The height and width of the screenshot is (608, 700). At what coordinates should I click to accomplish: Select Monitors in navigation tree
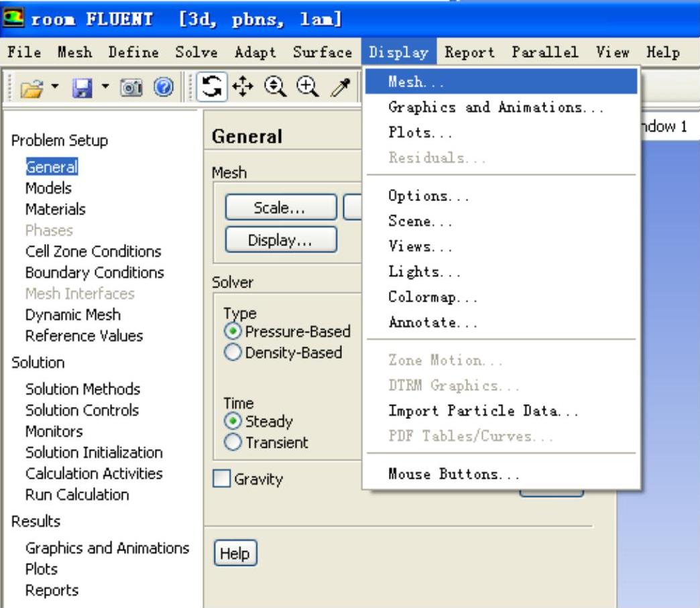click(54, 431)
